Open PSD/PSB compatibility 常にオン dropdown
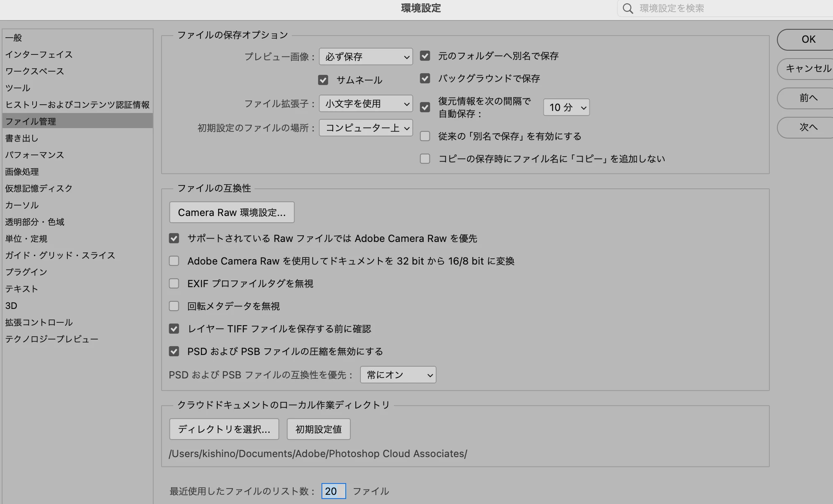 (398, 375)
